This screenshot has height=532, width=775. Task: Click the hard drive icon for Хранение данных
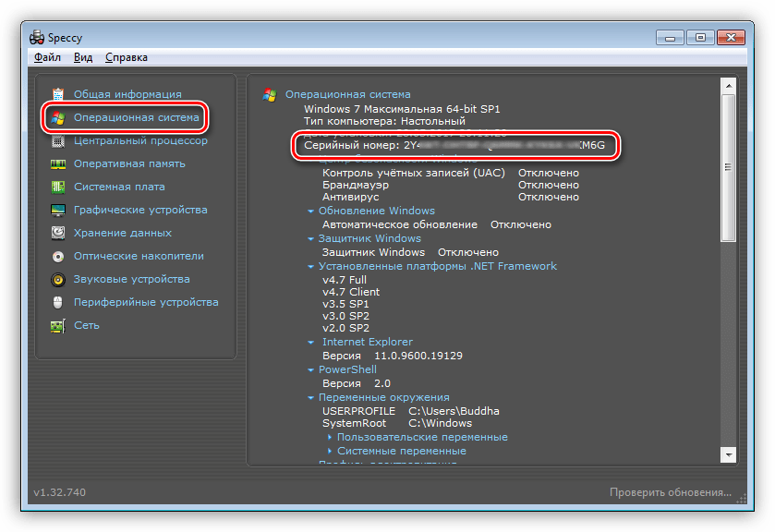click(58, 233)
